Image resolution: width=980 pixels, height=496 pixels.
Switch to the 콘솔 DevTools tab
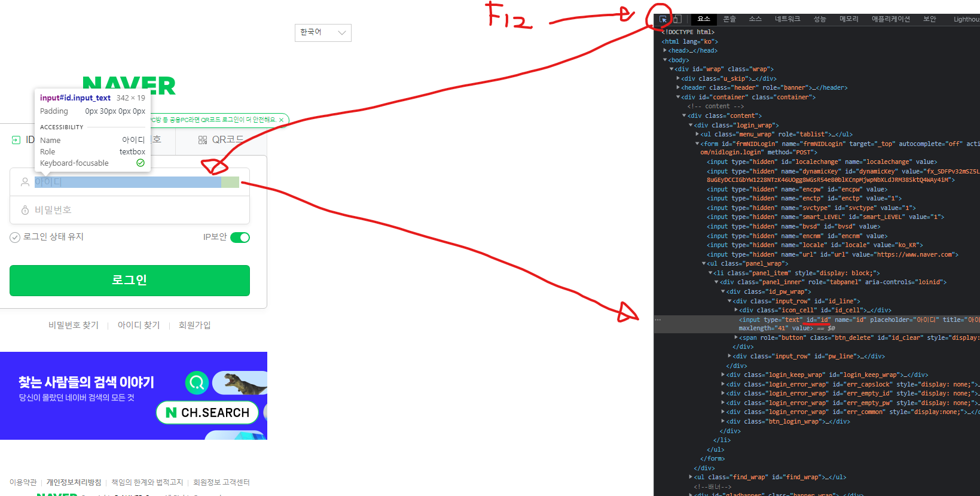[729, 19]
